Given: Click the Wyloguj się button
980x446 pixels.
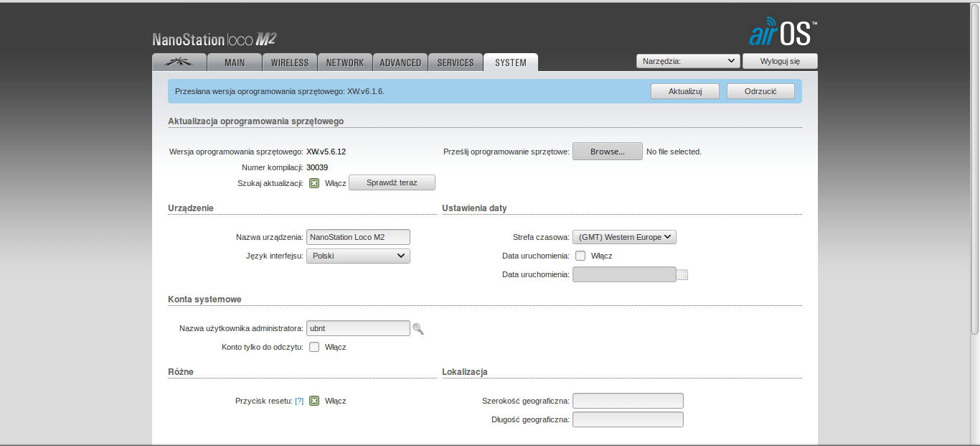Looking at the screenshot, I should point(780,61).
